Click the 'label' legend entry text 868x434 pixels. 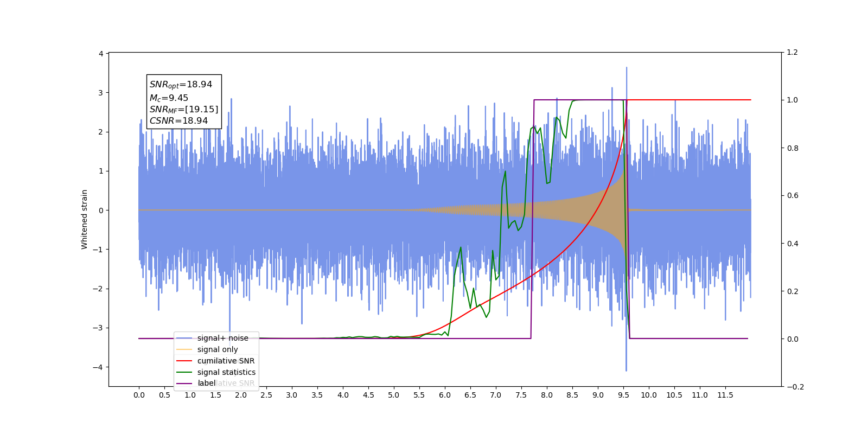[207, 383]
